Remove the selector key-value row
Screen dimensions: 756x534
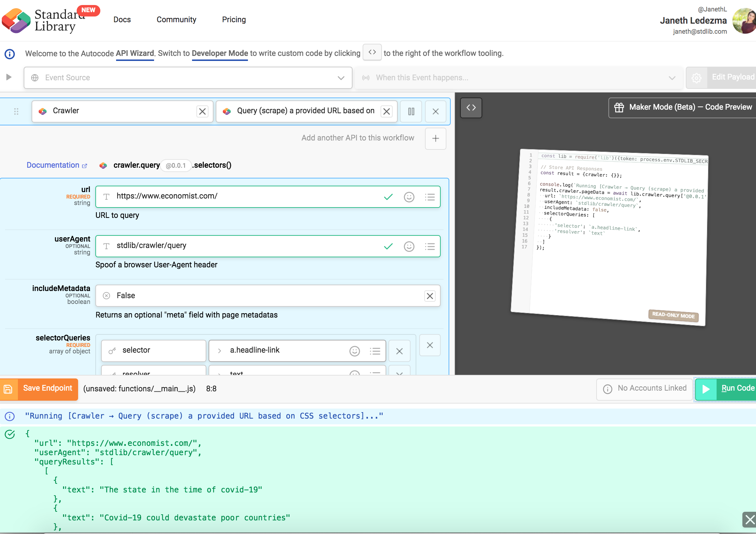click(399, 351)
